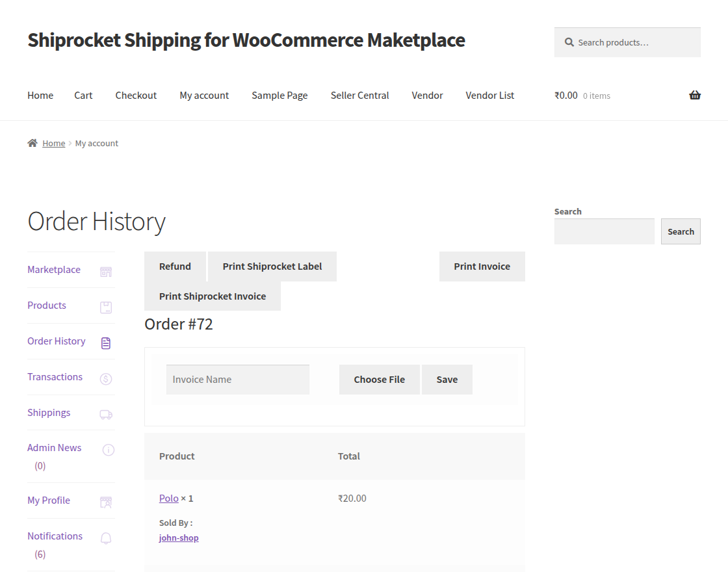
Task: Open the Sample Page menu item
Action: [279, 95]
